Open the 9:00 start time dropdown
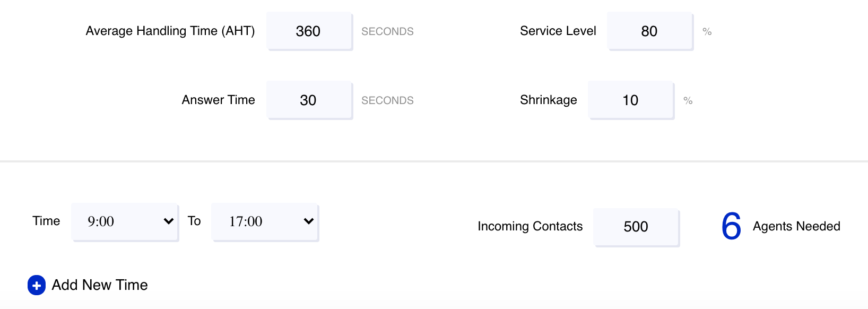 125,221
